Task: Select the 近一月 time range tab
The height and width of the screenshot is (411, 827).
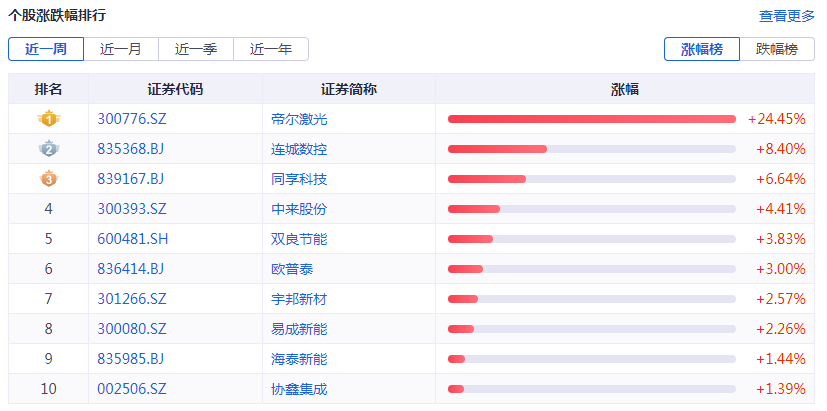Action: (121, 49)
